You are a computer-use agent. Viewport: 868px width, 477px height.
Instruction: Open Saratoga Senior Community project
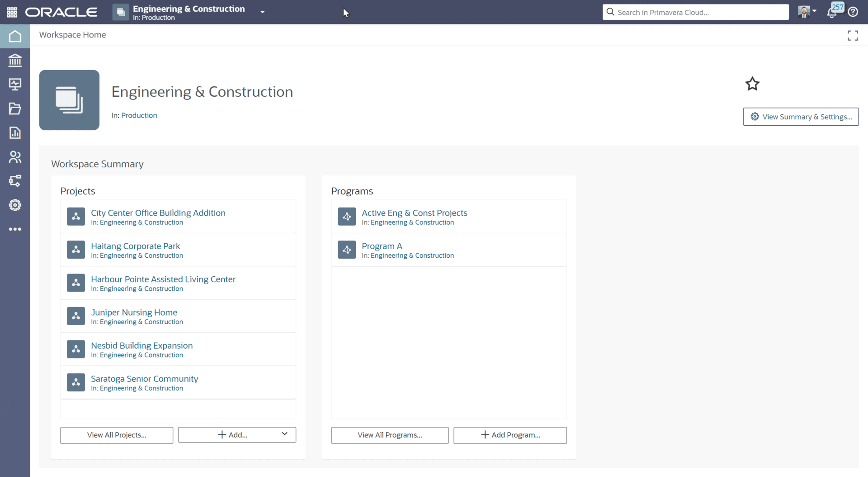tap(144, 378)
